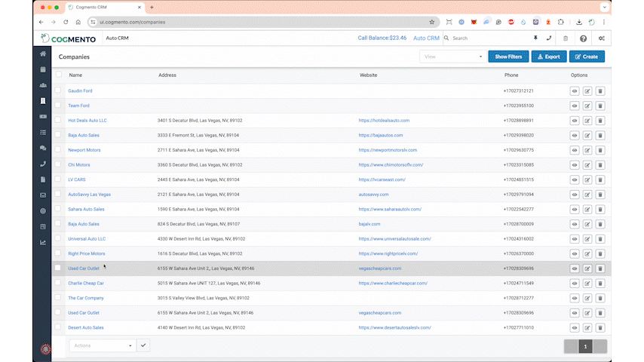Image resolution: width=644 pixels, height=362 pixels.
Task: Click the browser address bar
Action: pos(263,22)
